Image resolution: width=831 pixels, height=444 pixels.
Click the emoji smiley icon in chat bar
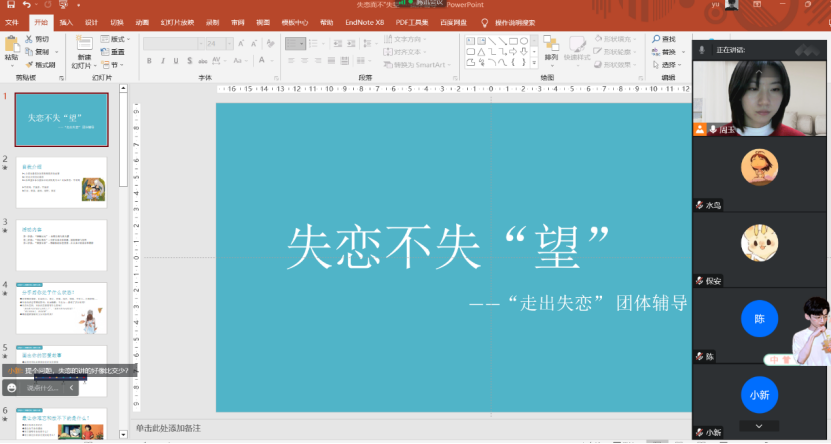pos(12,388)
